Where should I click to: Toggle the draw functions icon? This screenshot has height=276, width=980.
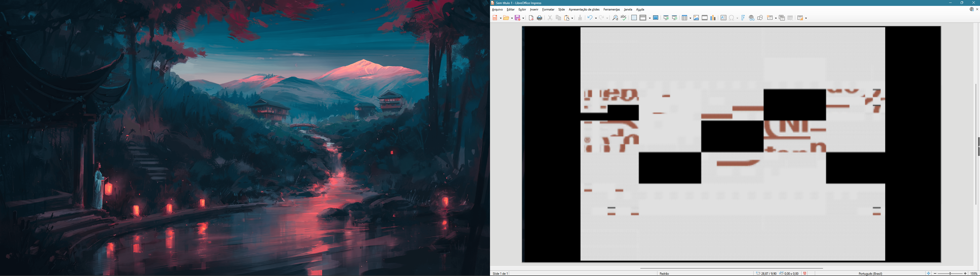pos(760,18)
